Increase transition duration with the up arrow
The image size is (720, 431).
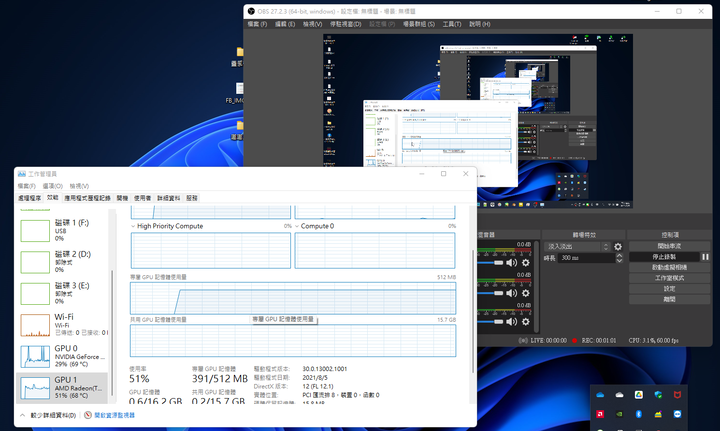tap(619, 255)
